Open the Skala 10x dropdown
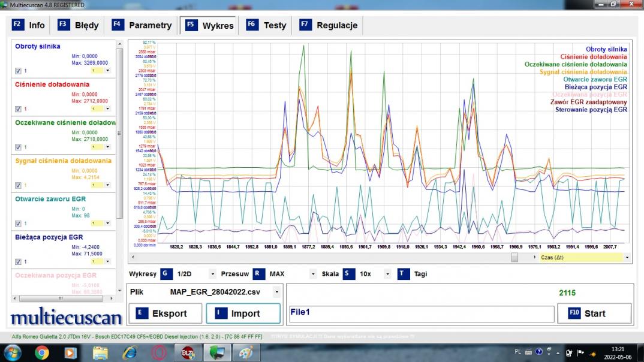The image size is (644, 362). 387,274
